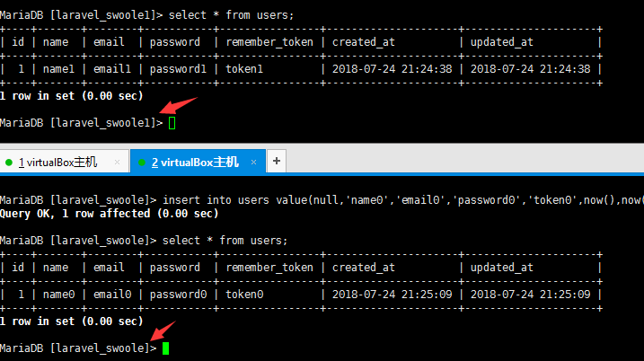Screen dimensions: 644x361
Task: Click the password1 cell in users table
Action: coord(178,69)
